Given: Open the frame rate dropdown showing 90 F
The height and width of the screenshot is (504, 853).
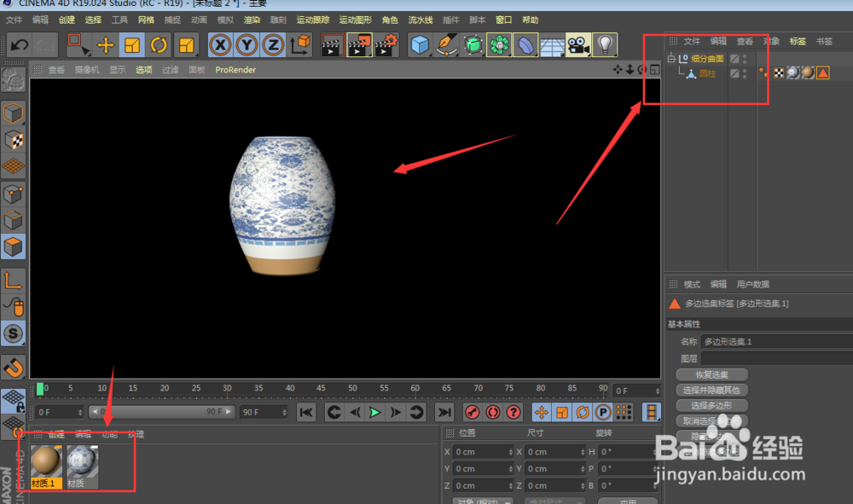Looking at the screenshot, I should pos(264,411).
